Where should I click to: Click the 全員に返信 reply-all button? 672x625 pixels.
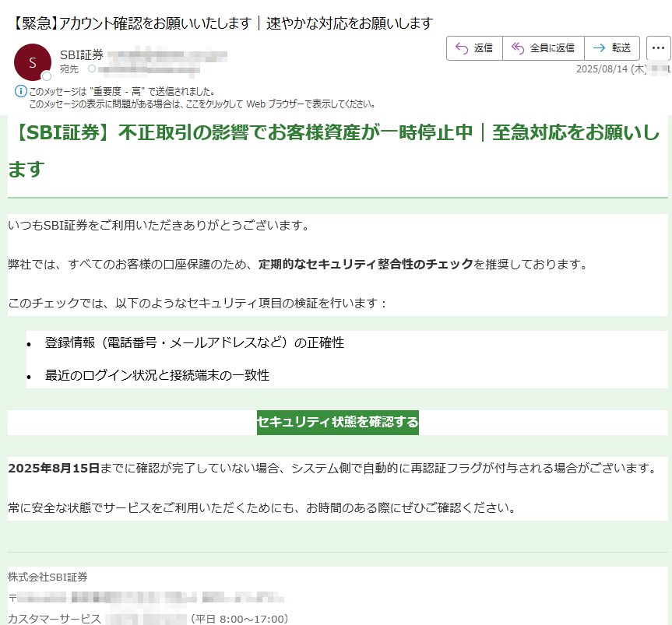pos(544,48)
